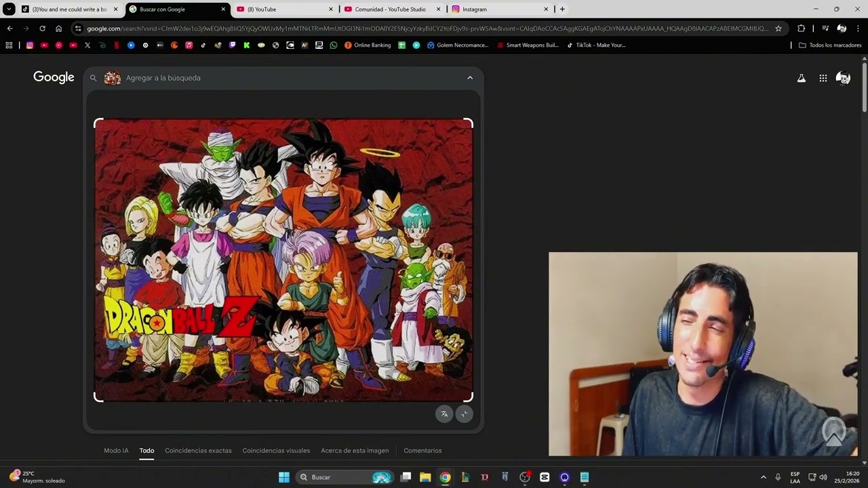Viewport: 868px width, 488px height.
Task: Bookmark this page with the star icon
Action: 778,28
